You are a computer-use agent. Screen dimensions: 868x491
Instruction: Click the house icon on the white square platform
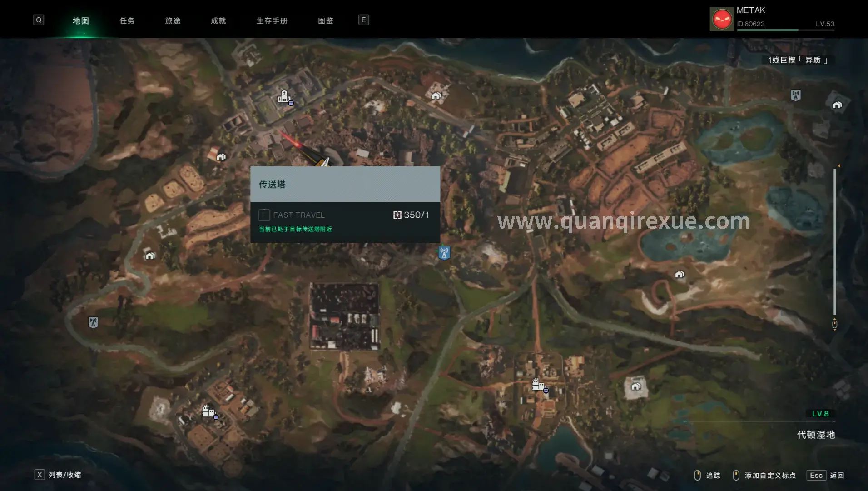click(636, 386)
